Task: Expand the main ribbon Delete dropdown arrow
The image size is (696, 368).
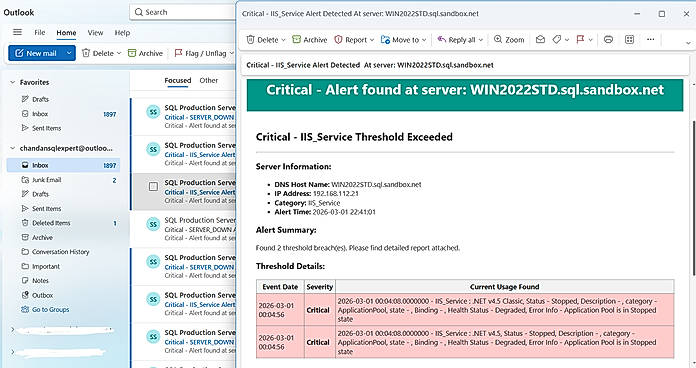Action: click(x=119, y=53)
